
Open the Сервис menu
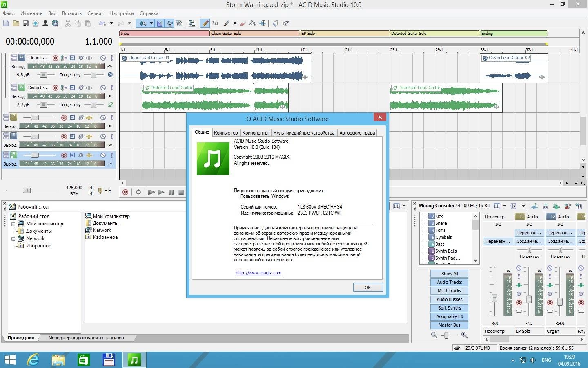[96, 13]
